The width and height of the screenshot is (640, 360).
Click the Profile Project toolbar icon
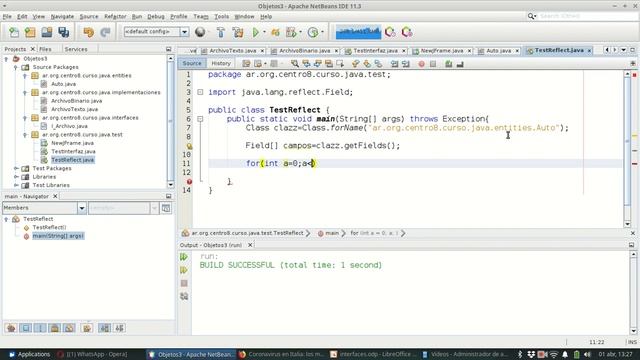(313, 32)
